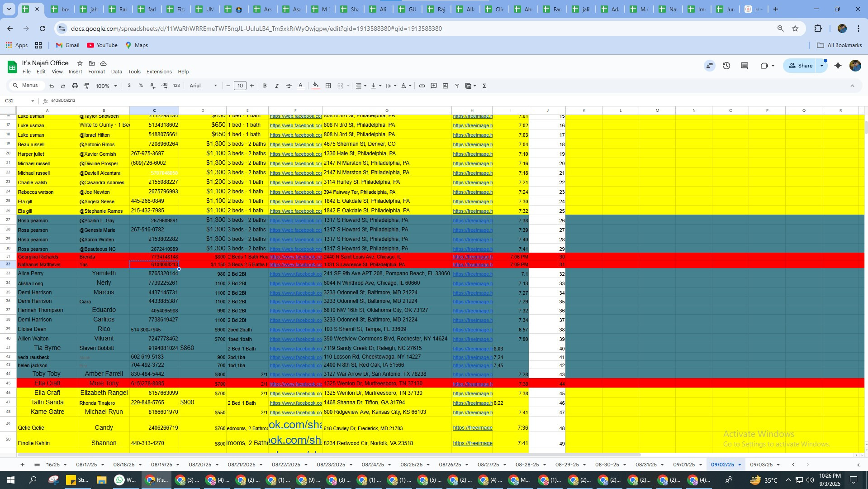Open File Explorer from the taskbar

click(x=101, y=480)
